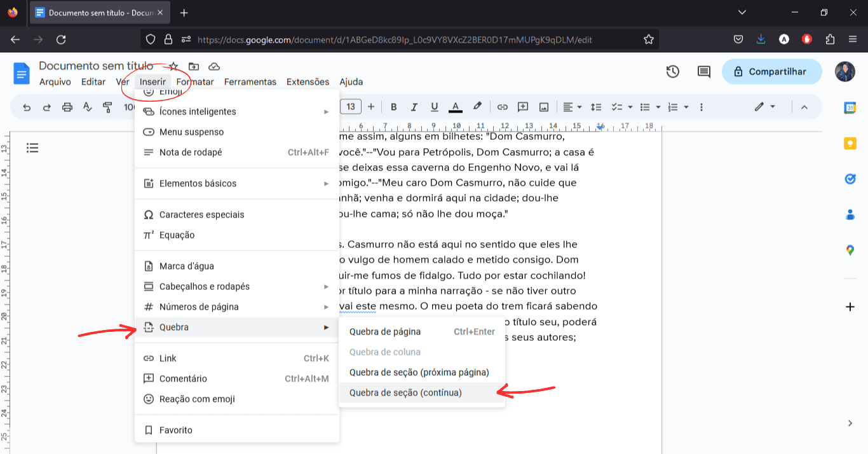Open document comments history
The width and height of the screenshot is (868, 454).
703,72
